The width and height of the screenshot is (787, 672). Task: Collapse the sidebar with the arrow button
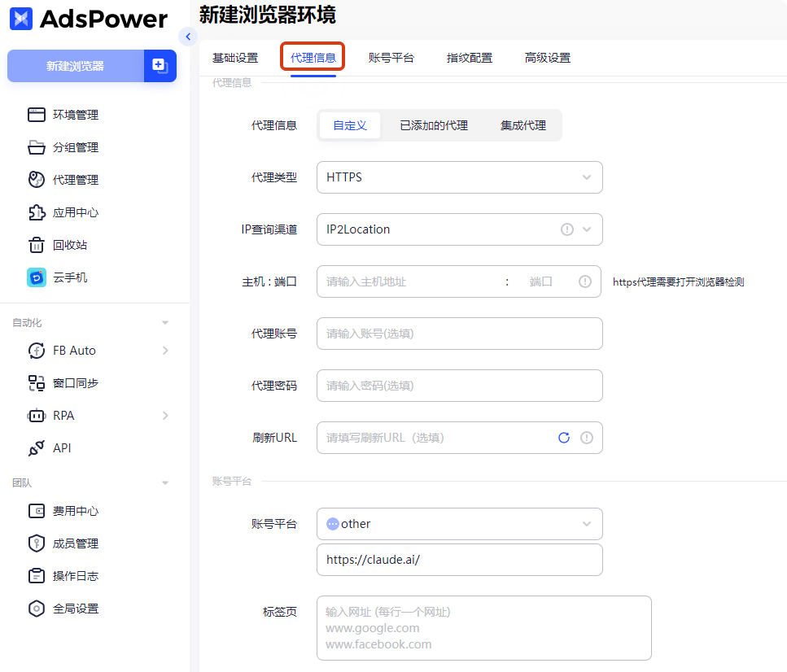pos(189,37)
